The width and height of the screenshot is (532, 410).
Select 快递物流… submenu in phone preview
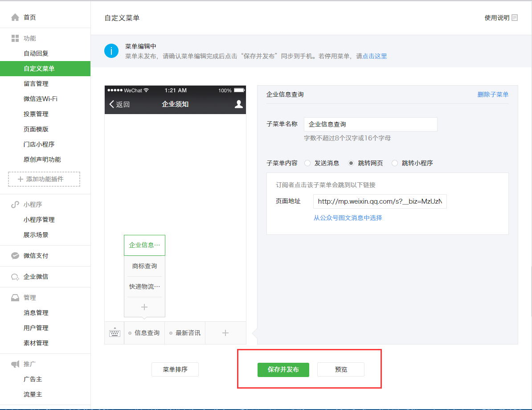[144, 287]
